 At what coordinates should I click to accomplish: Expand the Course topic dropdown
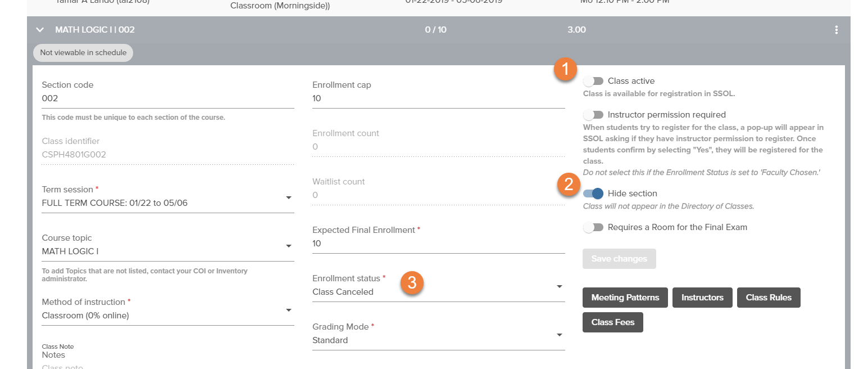click(168, 246)
